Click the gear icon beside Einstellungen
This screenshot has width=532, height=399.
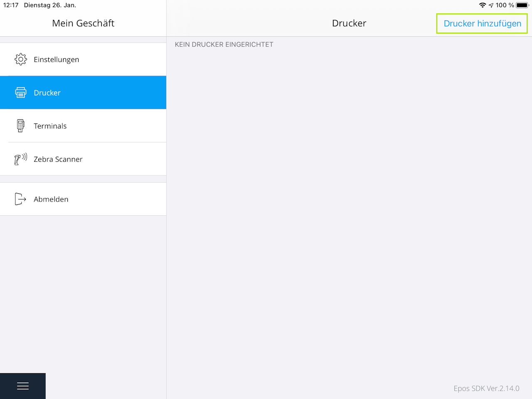tap(20, 59)
